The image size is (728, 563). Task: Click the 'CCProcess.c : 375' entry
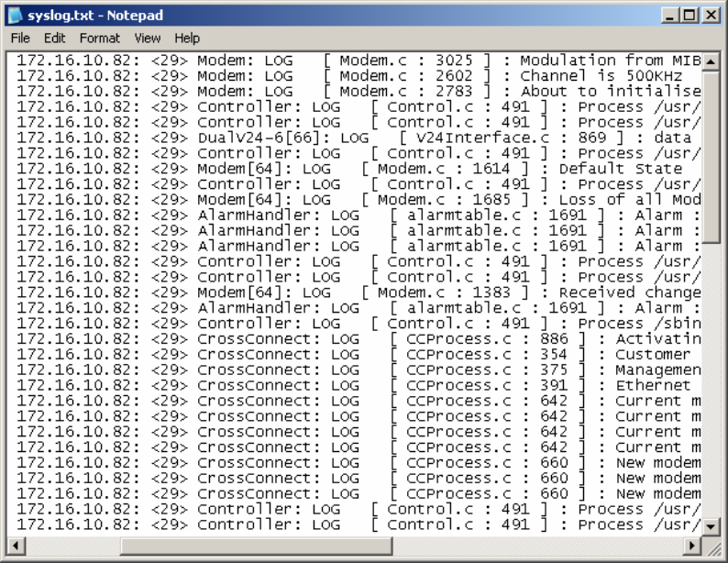coord(487,370)
